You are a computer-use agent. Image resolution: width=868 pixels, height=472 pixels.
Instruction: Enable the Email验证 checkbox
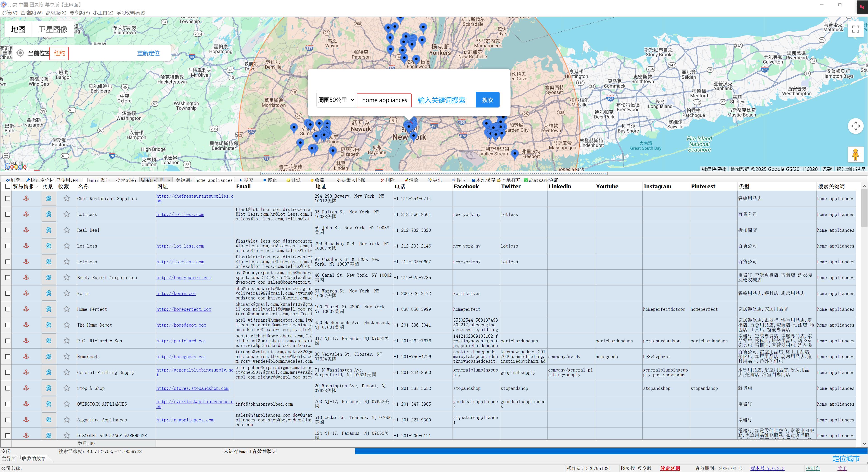pos(85,180)
